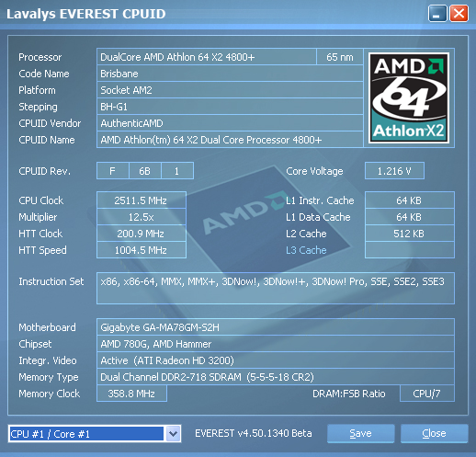Image resolution: width=476 pixels, height=457 pixels.
Task: Select the CPU #1 / Core #1 combo box
Action: pos(95,434)
